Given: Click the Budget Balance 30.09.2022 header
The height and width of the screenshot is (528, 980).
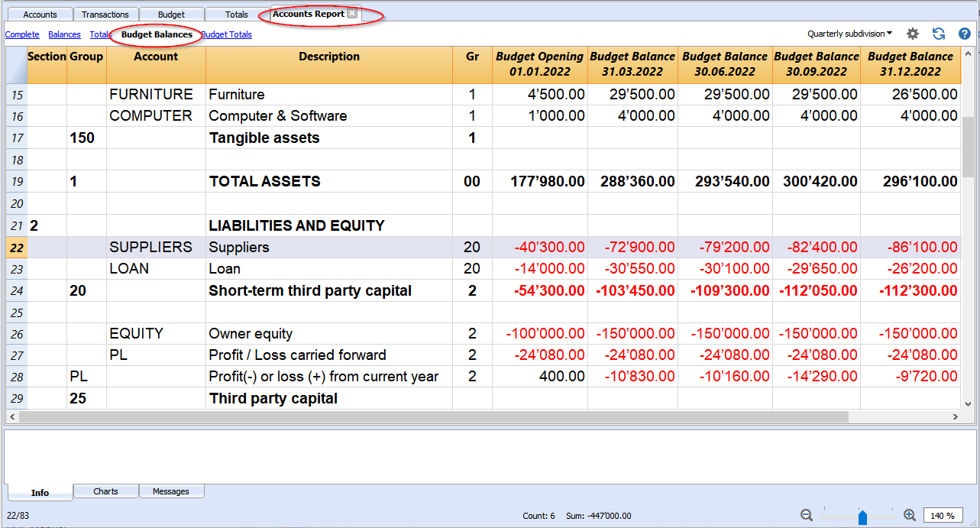Looking at the screenshot, I should coord(816,64).
